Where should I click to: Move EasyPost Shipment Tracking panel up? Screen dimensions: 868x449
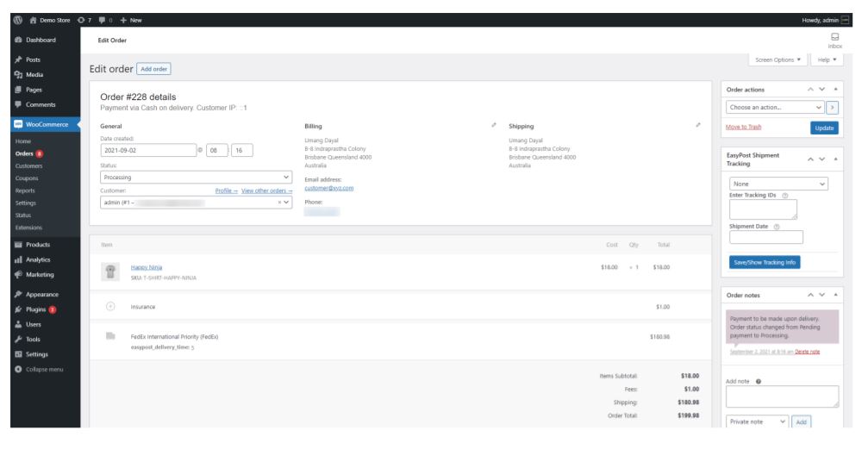pyautogui.click(x=810, y=159)
